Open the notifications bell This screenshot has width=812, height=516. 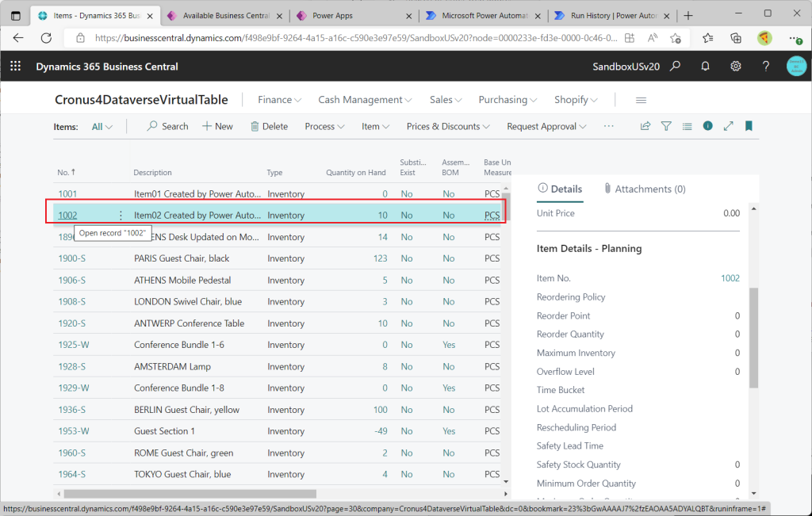click(x=705, y=67)
